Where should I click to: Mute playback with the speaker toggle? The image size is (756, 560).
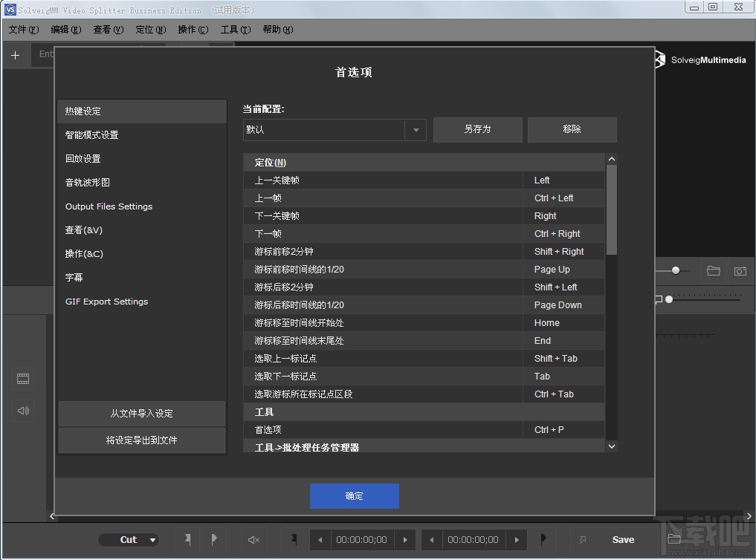point(253,539)
